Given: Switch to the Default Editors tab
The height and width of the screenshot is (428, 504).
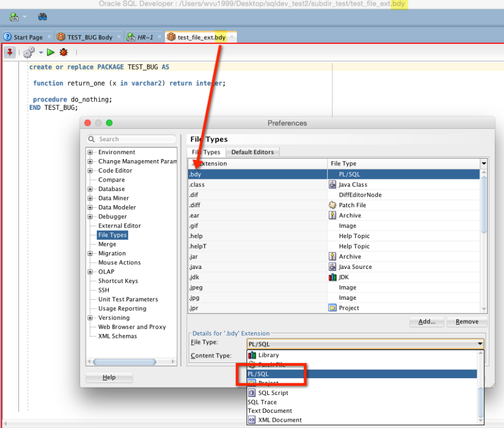Looking at the screenshot, I should coord(253,152).
